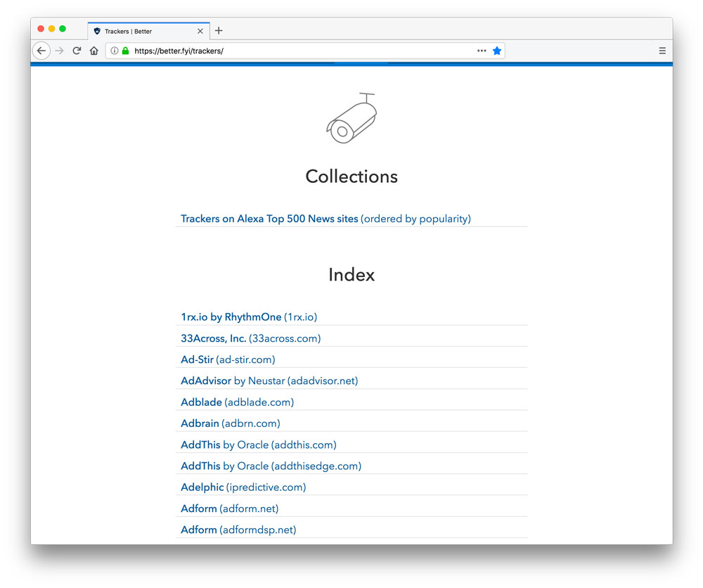This screenshot has width=703, height=588.
Task: Click the green padlock security icon
Action: point(126,51)
